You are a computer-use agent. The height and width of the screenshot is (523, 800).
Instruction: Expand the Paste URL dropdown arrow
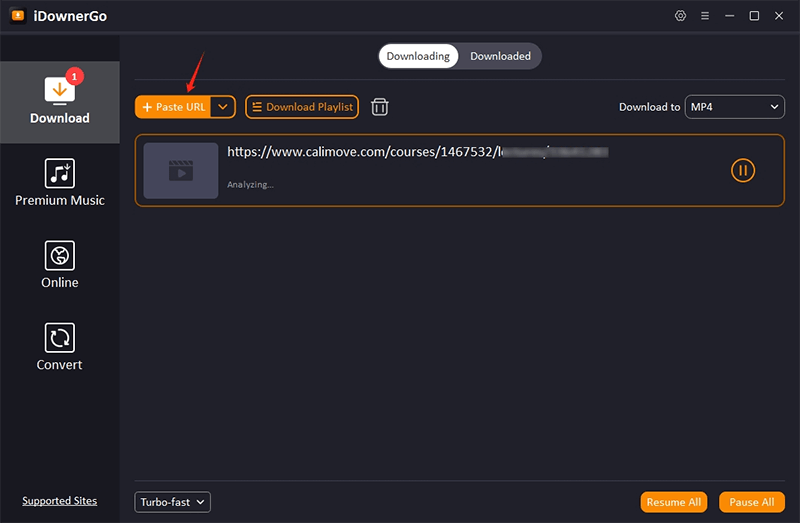tap(223, 107)
